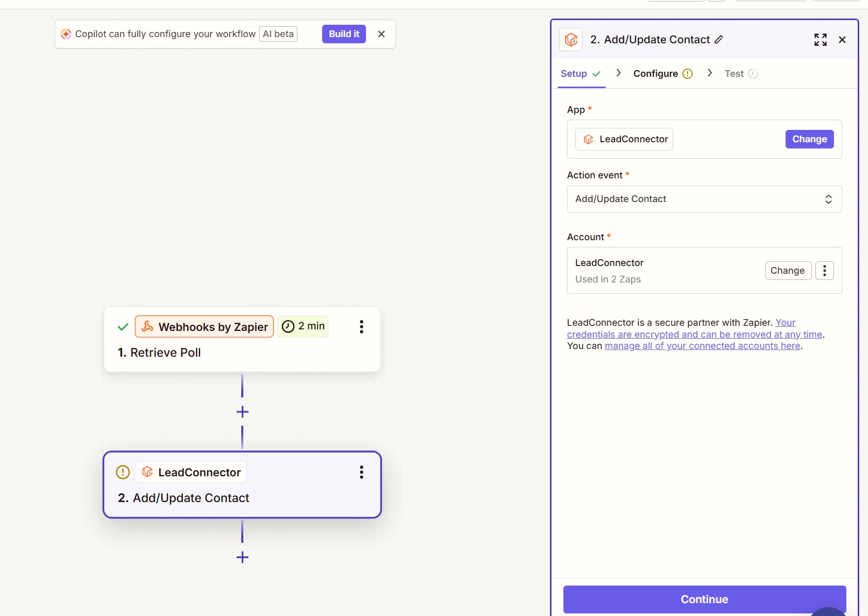Click the Webhooks icon in step one
Image resolution: width=868 pixels, height=616 pixels.
coord(147,326)
